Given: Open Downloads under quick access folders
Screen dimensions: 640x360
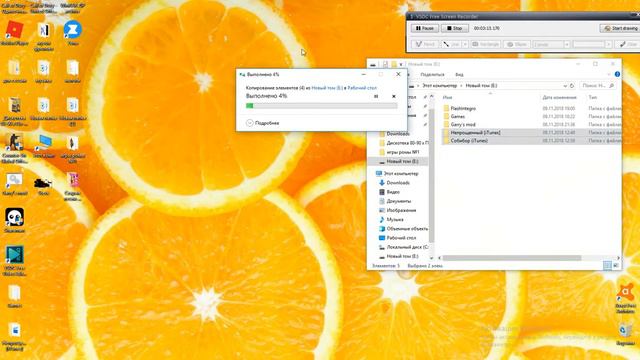Looking at the screenshot, I should (398, 134).
